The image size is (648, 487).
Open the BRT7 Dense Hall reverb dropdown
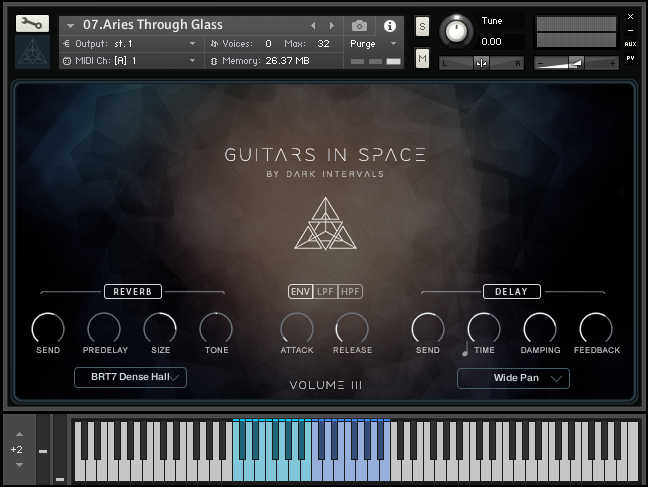tap(131, 377)
